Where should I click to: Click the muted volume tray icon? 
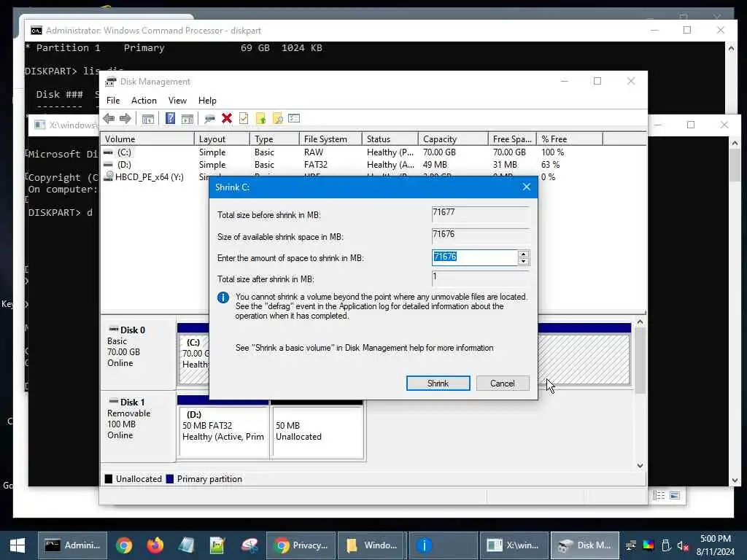tap(683, 545)
